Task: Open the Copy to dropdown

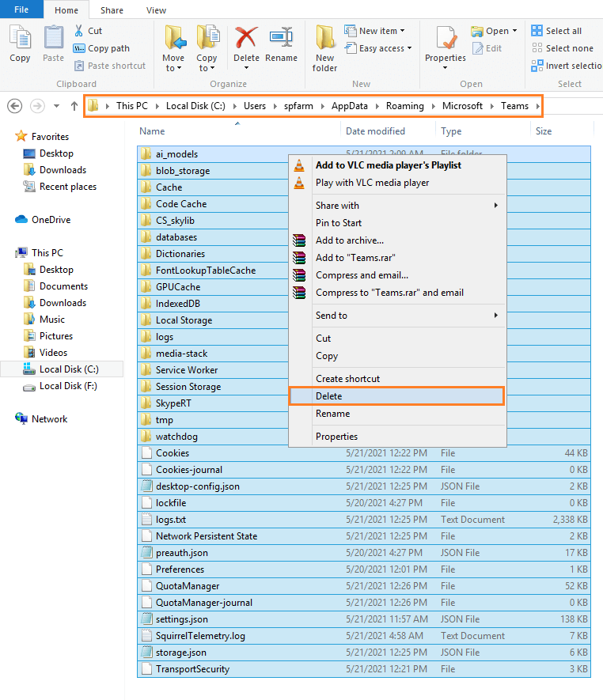Action: [207, 49]
